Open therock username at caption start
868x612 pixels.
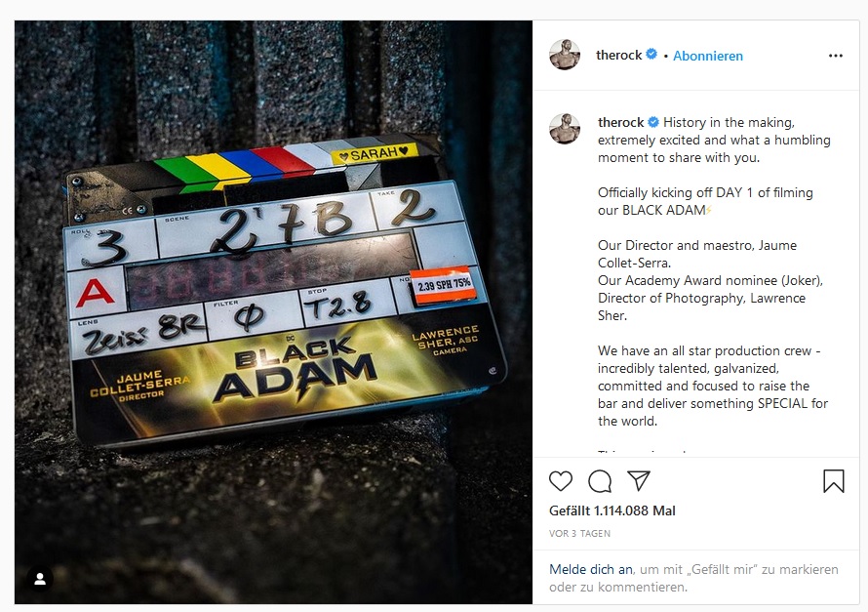coord(620,122)
